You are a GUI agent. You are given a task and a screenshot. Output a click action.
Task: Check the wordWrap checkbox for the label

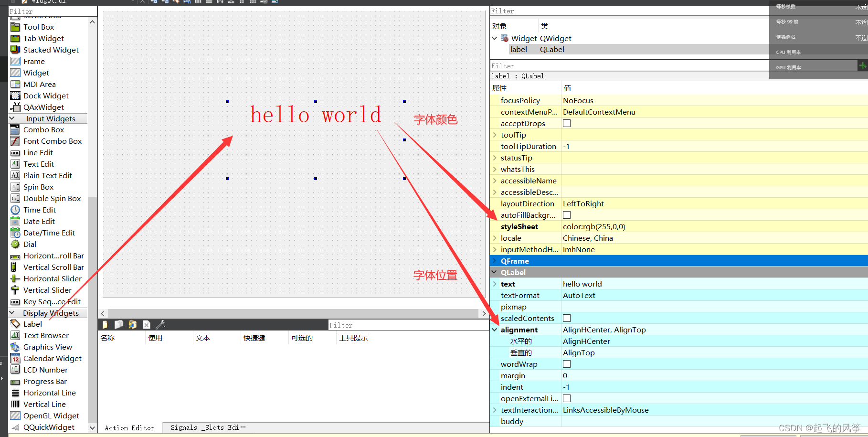point(567,363)
